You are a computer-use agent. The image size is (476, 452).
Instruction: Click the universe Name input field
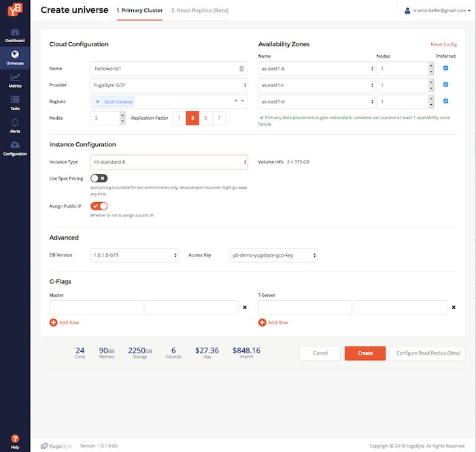tap(169, 69)
